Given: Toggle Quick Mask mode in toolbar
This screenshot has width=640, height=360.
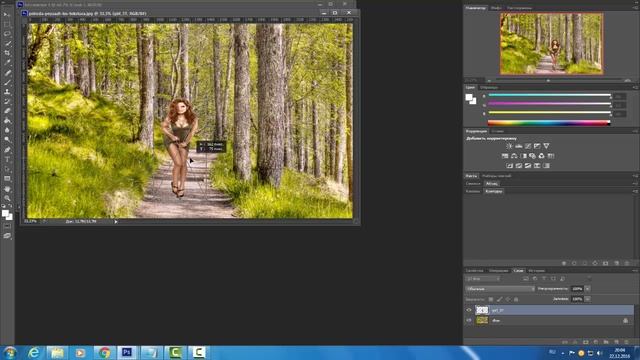Looking at the screenshot, I should tap(7, 226).
